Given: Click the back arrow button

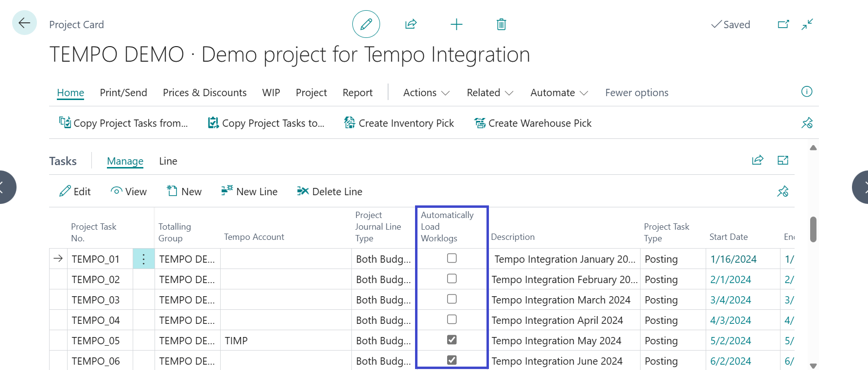Looking at the screenshot, I should 24,23.
